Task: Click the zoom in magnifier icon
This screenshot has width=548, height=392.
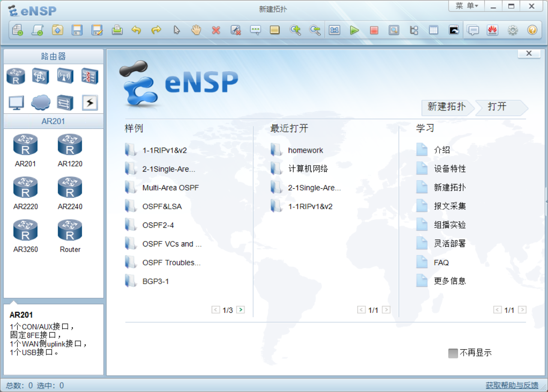Action: point(295,30)
